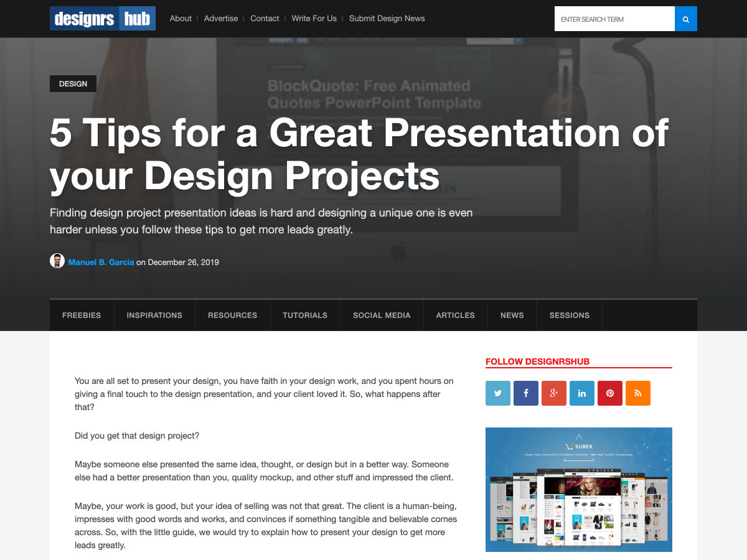Screen dimensions: 747x560
Task: Click the Google Plus icon
Action: tap(554, 393)
